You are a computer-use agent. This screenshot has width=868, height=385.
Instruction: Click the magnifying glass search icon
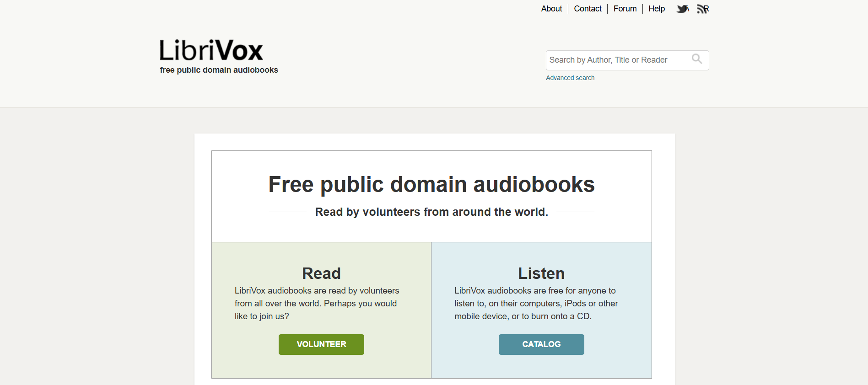pos(697,59)
